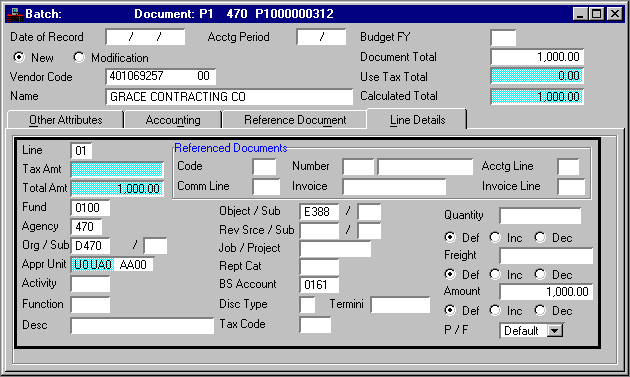Image resolution: width=630 pixels, height=377 pixels.
Task: Click the Appr Unit field
Action: 112,264
